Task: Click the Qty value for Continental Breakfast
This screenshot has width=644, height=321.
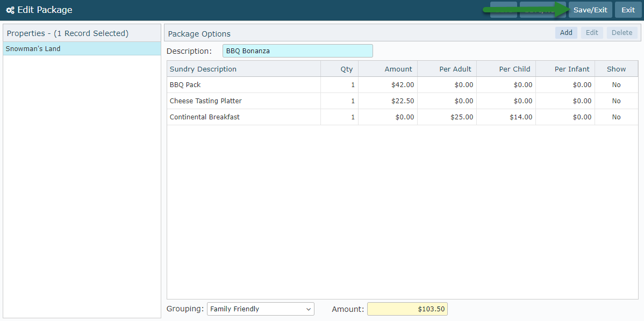Action: click(x=353, y=117)
